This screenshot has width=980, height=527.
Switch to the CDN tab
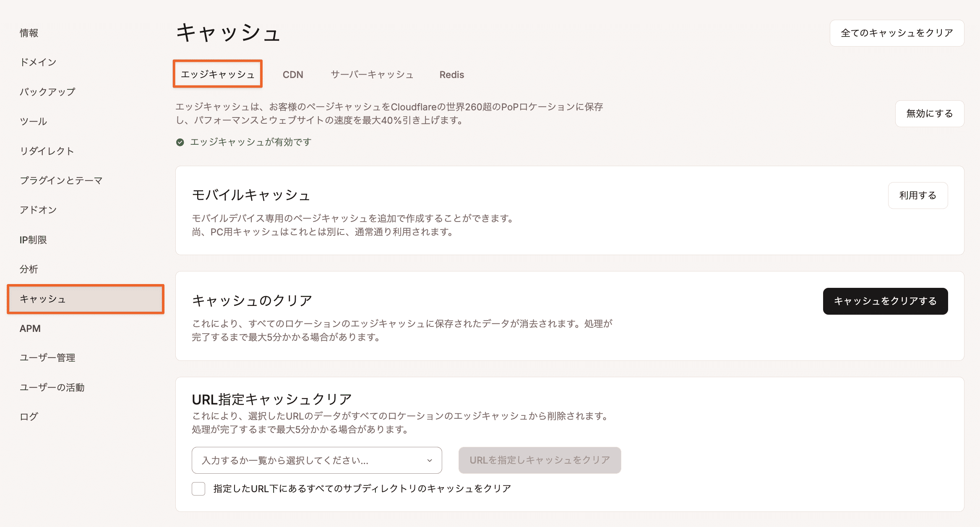pos(293,74)
